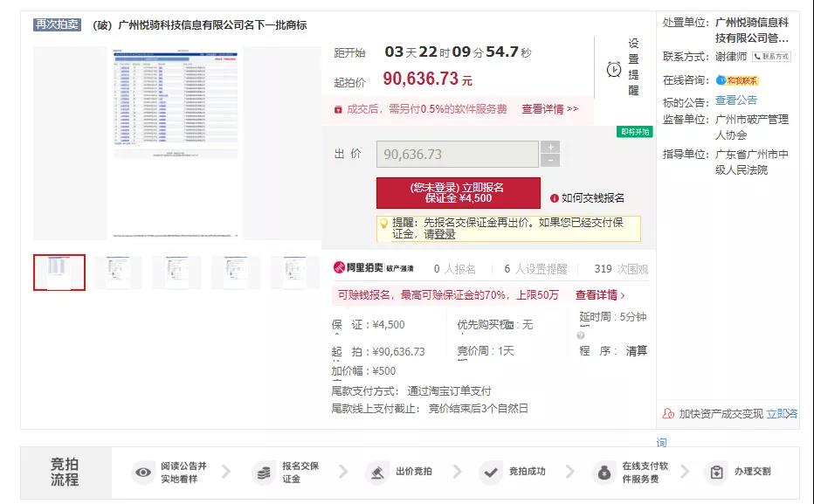Click the red starting price 90,636.73 元
Viewport: 814px width, 504px height.
428,79
